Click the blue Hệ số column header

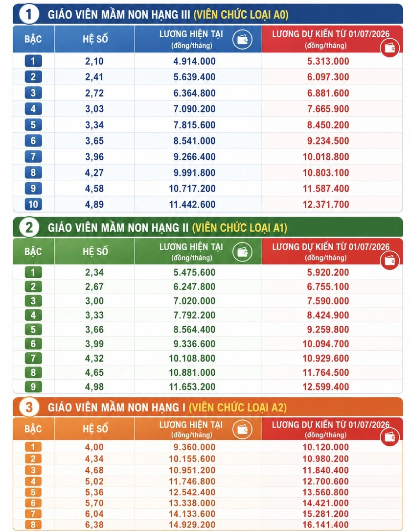coord(94,39)
